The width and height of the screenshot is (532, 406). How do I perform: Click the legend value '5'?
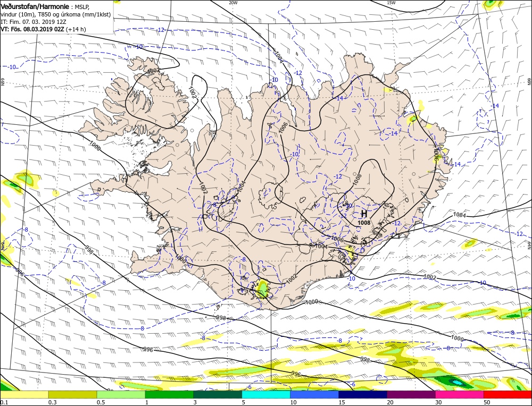(244, 402)
